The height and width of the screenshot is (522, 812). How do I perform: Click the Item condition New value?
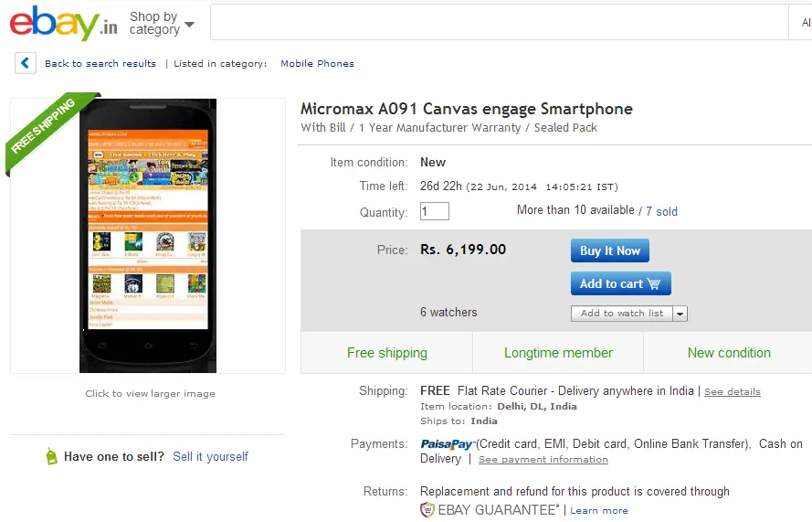pyautogui.click(x=432, y=162)
